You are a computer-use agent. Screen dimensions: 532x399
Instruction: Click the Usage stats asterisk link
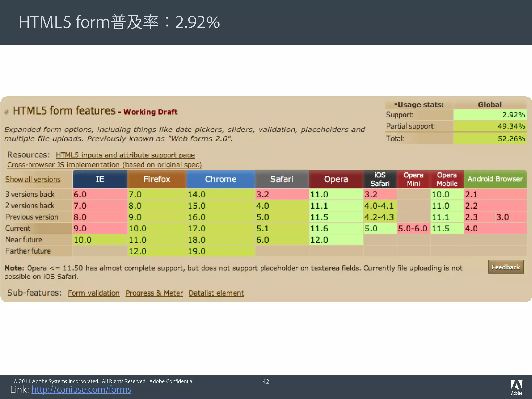(x=396, y=105)
